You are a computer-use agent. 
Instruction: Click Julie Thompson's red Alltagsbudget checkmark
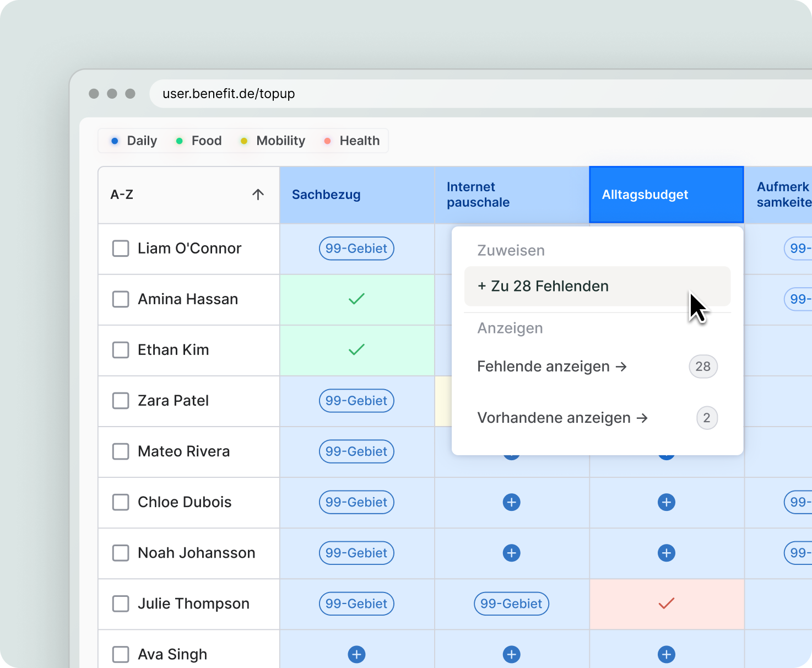click(x=666, y=604)
